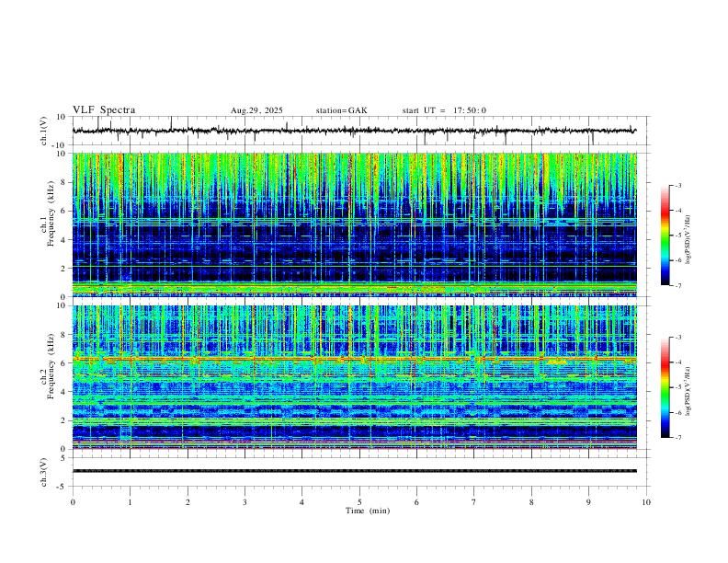Click the ch.3 black signal band
This screenshot has width=728, height=563.
[x=355, y=471]
